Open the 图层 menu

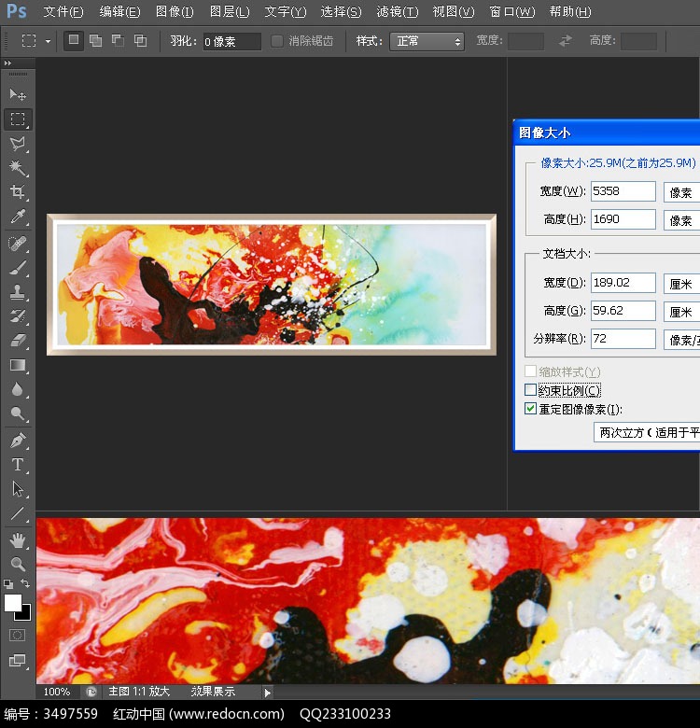click(230, 11)
